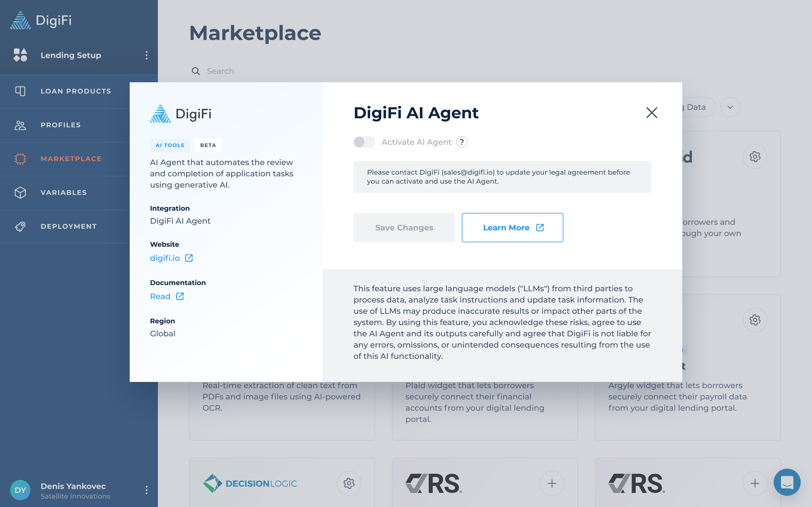Click the Save Changes button
The width and height of the screenshot is (812, 507).
pos(404,228)
